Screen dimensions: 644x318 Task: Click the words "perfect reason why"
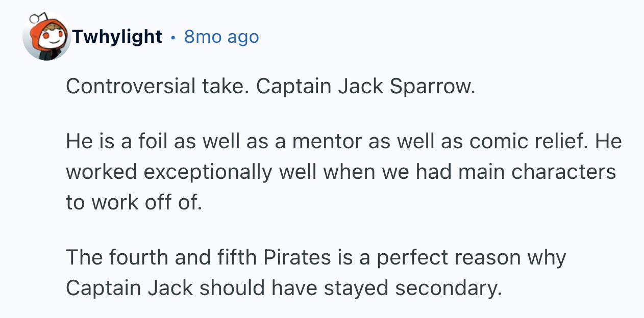coord(470,257)
